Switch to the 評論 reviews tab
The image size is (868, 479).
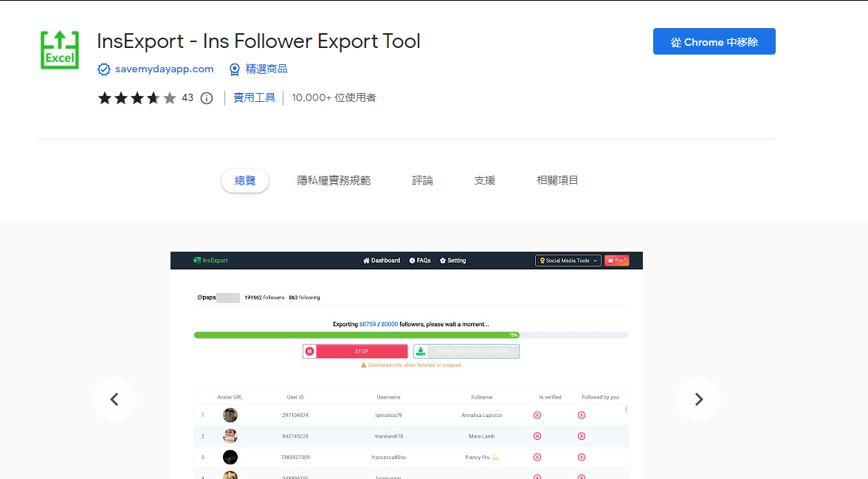(x=422, y=181)
